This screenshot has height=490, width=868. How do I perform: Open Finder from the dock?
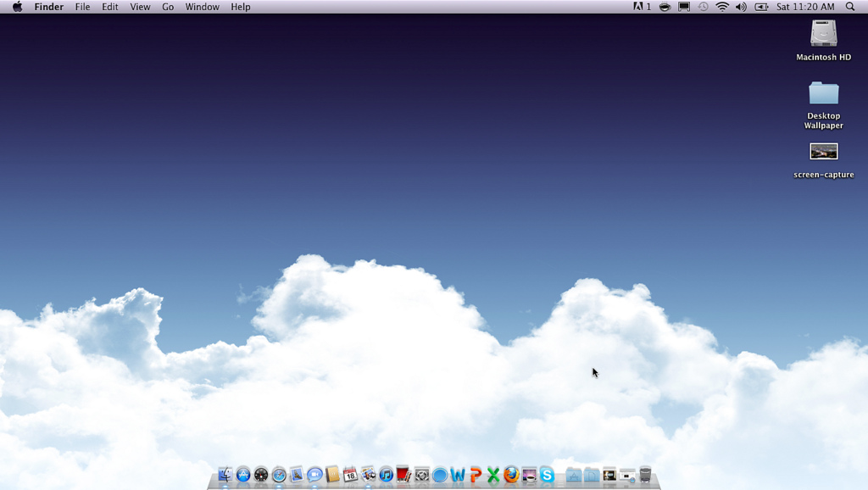click(225, 475)
